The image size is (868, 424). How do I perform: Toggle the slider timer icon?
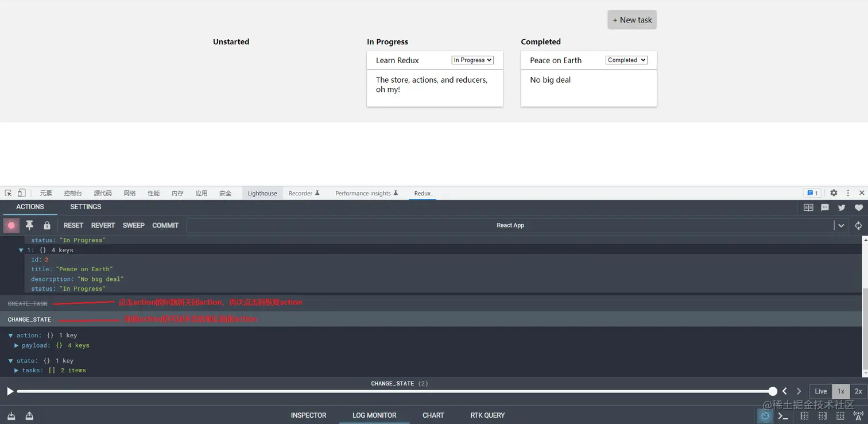(x=765, y=416)
